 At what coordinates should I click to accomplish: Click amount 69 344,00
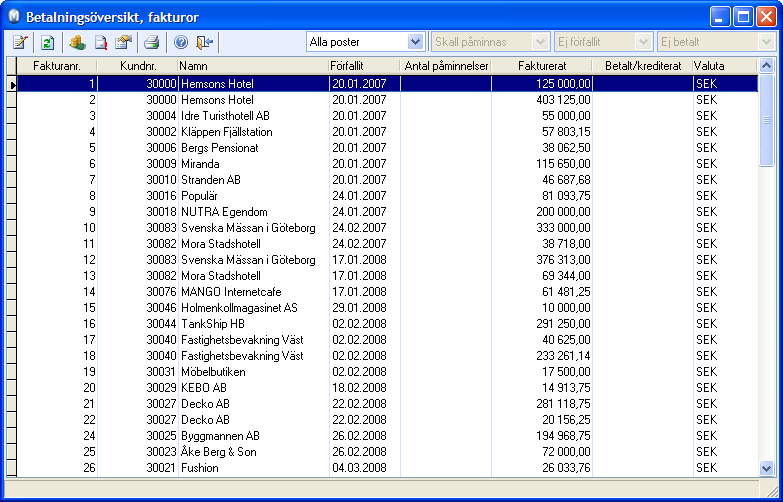point(566,276)
